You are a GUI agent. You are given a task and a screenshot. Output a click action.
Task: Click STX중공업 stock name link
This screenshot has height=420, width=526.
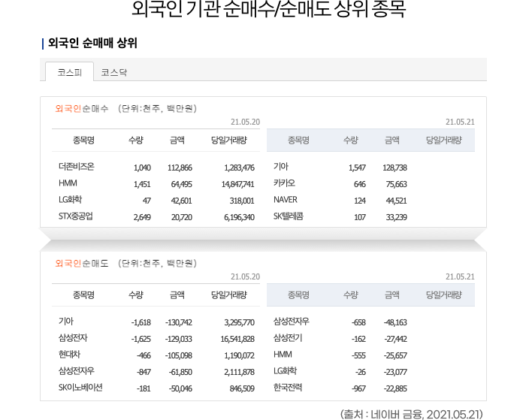[x=75, y=216]
